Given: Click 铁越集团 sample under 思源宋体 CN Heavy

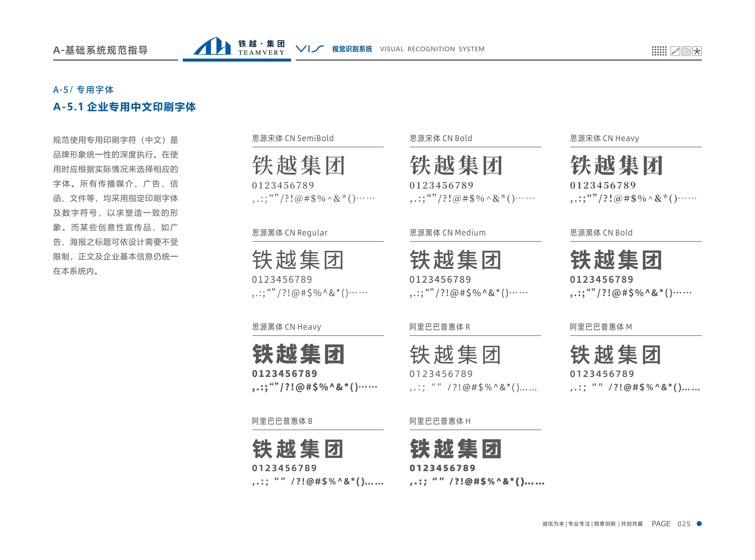Looking at the screenshot, I should click(x=616, y=166).
